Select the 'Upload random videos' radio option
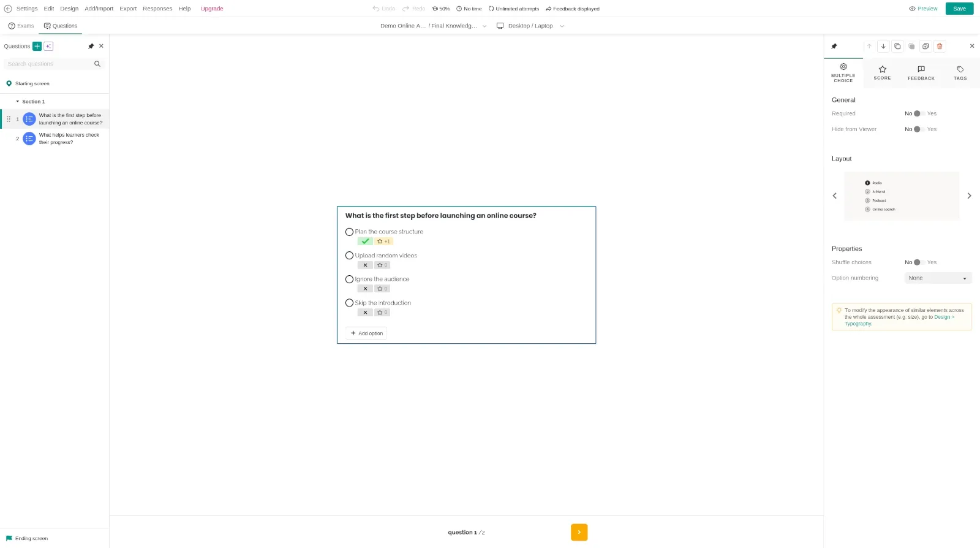 pos(349,256)
